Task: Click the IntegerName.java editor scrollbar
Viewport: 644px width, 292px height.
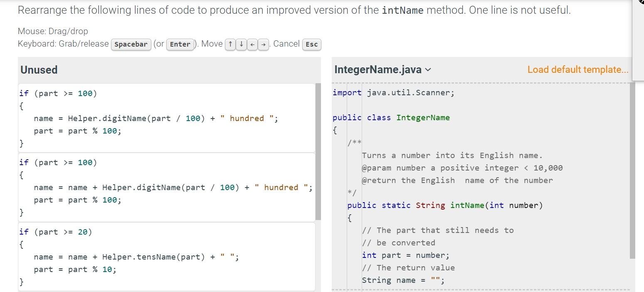Action: click(633, 171)
